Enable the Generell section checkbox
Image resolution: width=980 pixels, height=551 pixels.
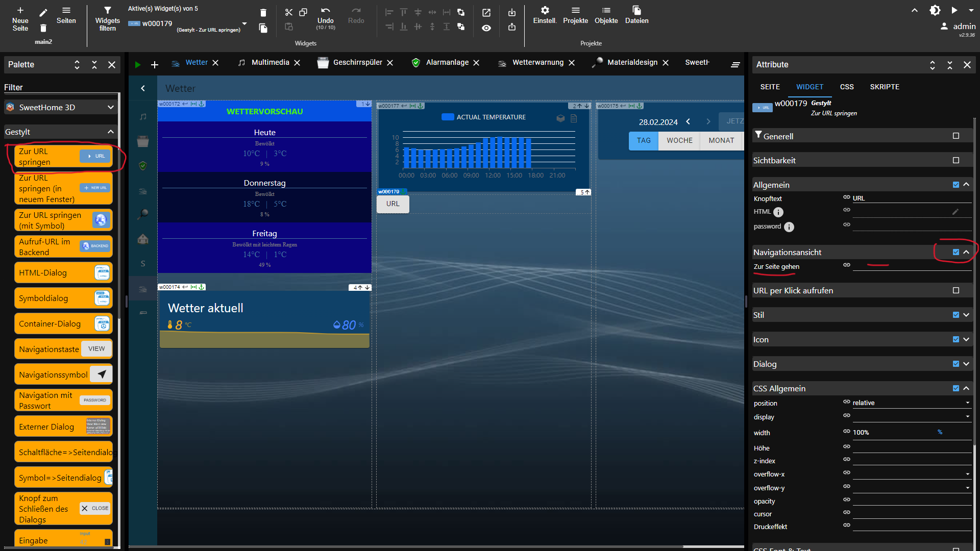click(x=955, y=136)
